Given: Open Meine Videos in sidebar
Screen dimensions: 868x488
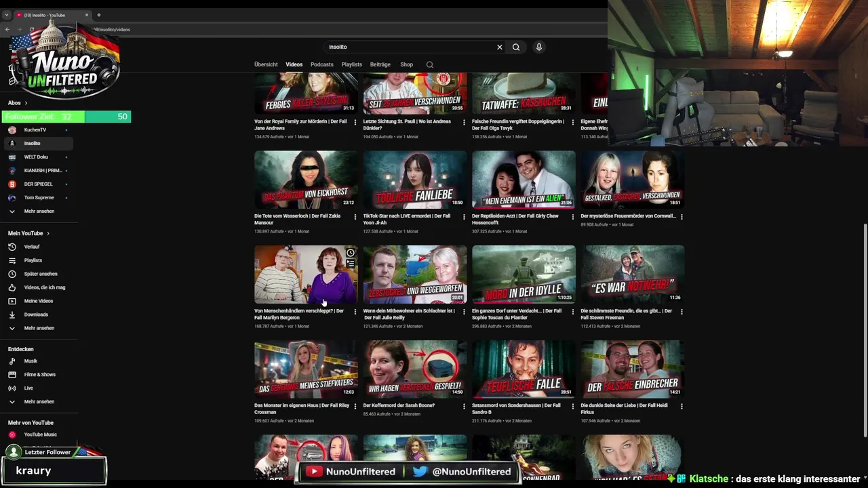Looking at the screenshot, I should point(38,301).
